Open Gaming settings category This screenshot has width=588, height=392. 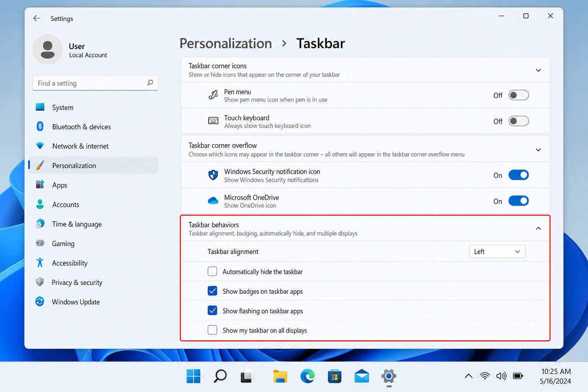pos(93,243)
